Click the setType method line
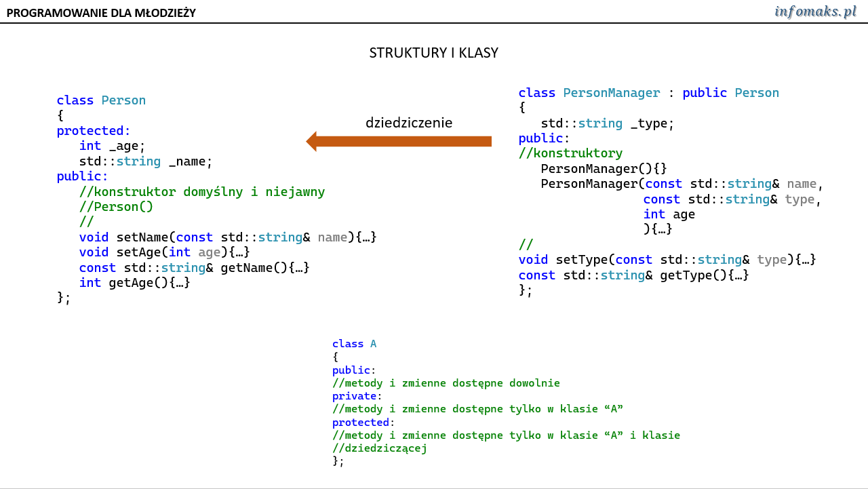Image resolution: width=868 pixels, height=489 pixels. tap(667, 260)
